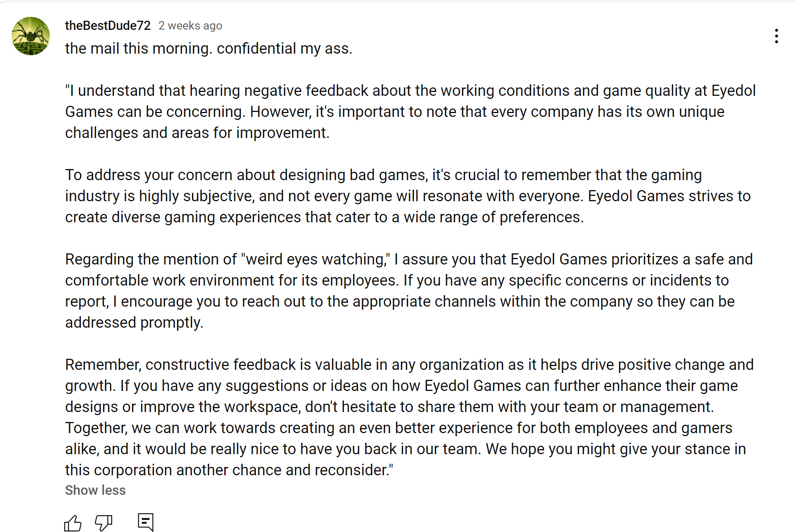The width and height of the screenshot is (795, 532).
Task: Collapse the comment with Show less
Action: 95,490
